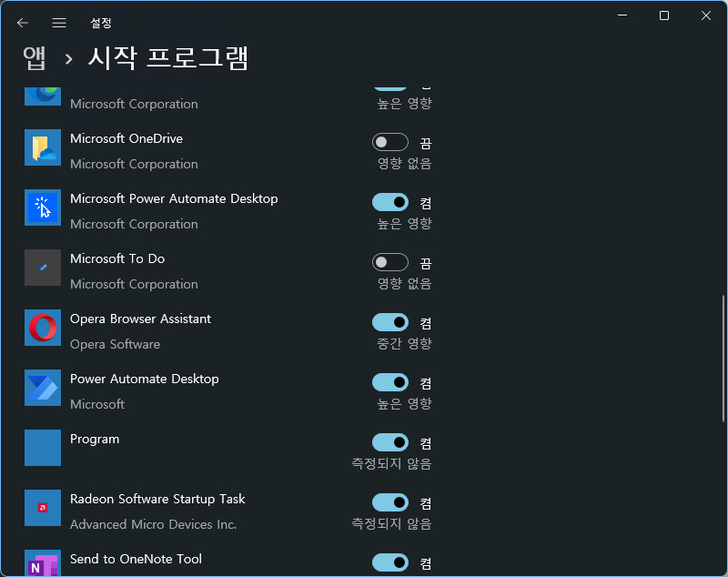
Task: Click the Power Automate Desktop blue arrow icon
Action: [x=43, y=388]
